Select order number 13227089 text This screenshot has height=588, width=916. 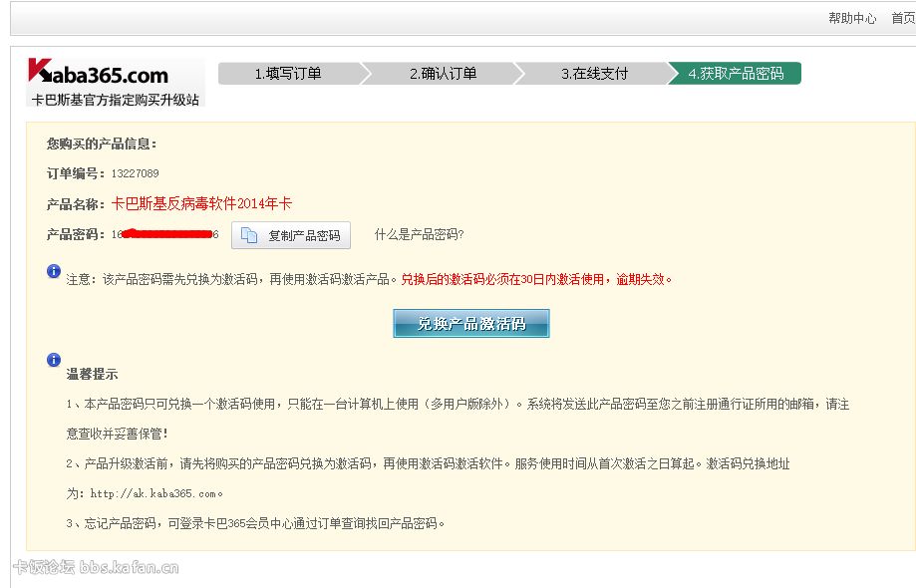(x=135, y=173)
